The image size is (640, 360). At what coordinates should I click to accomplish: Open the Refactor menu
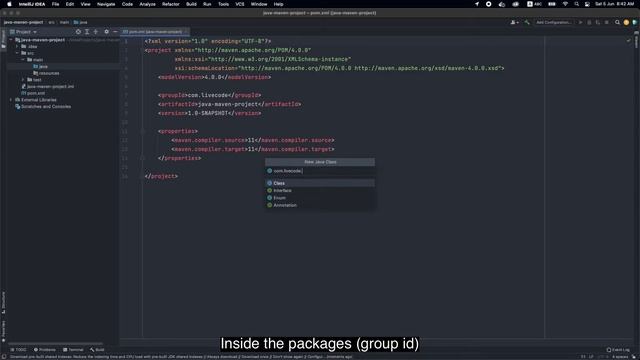[171, 4]
